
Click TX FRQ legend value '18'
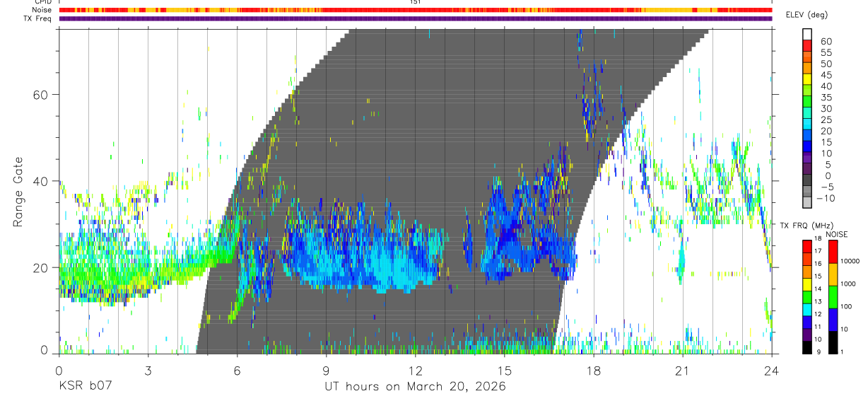[x=818, y=239]
